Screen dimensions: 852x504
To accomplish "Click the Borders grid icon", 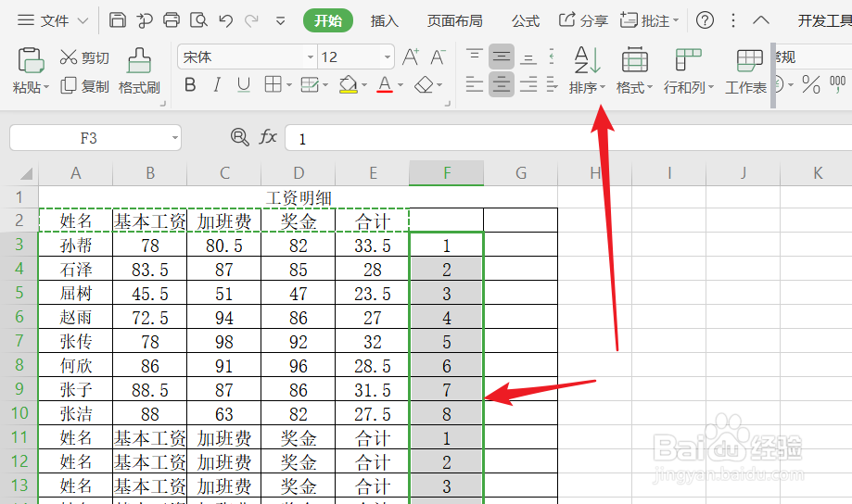I will (x=273, y=84).
